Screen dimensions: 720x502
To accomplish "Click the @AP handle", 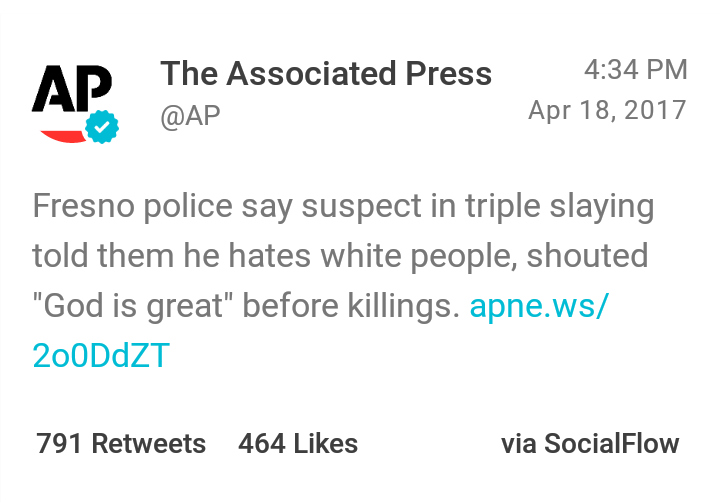I will point(190,116).
